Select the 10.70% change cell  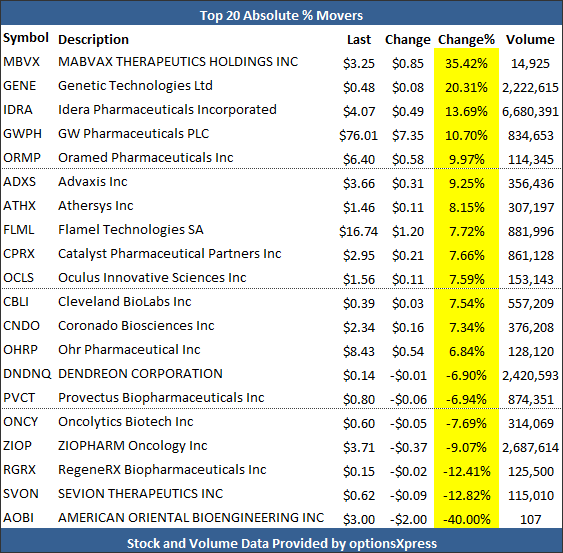pos(466,136)
